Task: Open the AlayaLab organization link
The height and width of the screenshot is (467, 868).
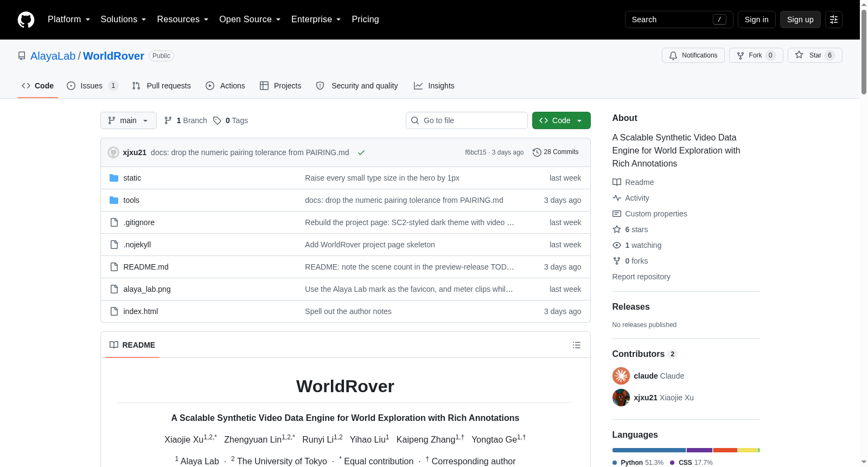Action: point(53,56)
